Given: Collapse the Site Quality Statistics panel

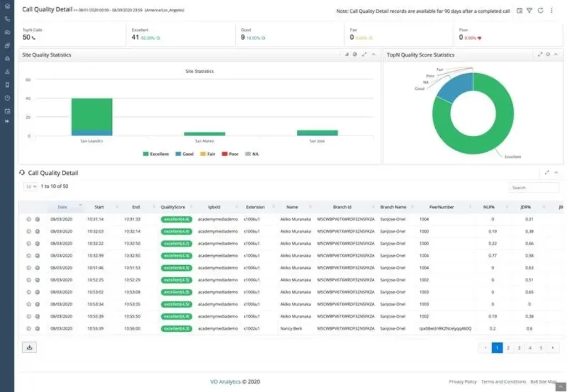Looking at the screenshot, I should [x=373, y=55].
